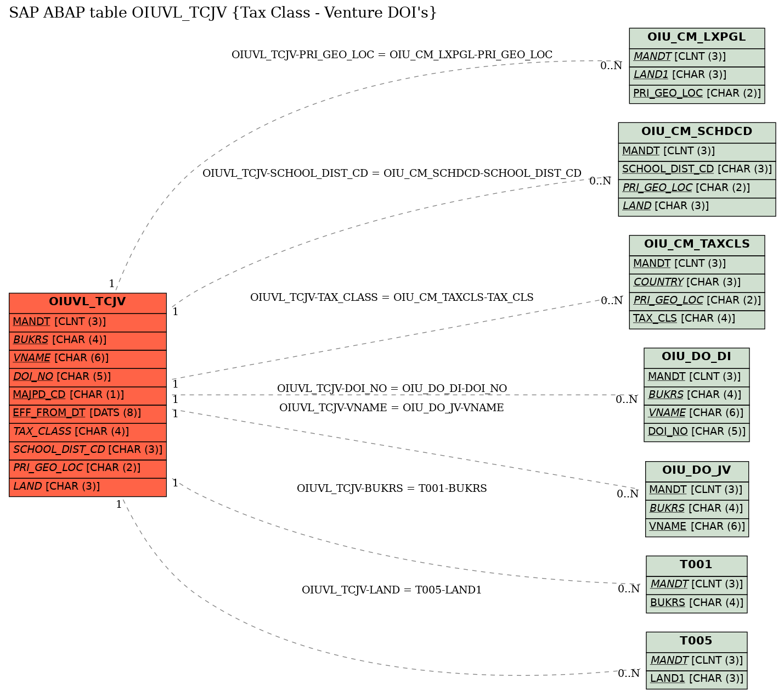The image size is (784, 695).
Task: Select DOI_NO field in OIU_DO_DI
Action: [696, 432]
